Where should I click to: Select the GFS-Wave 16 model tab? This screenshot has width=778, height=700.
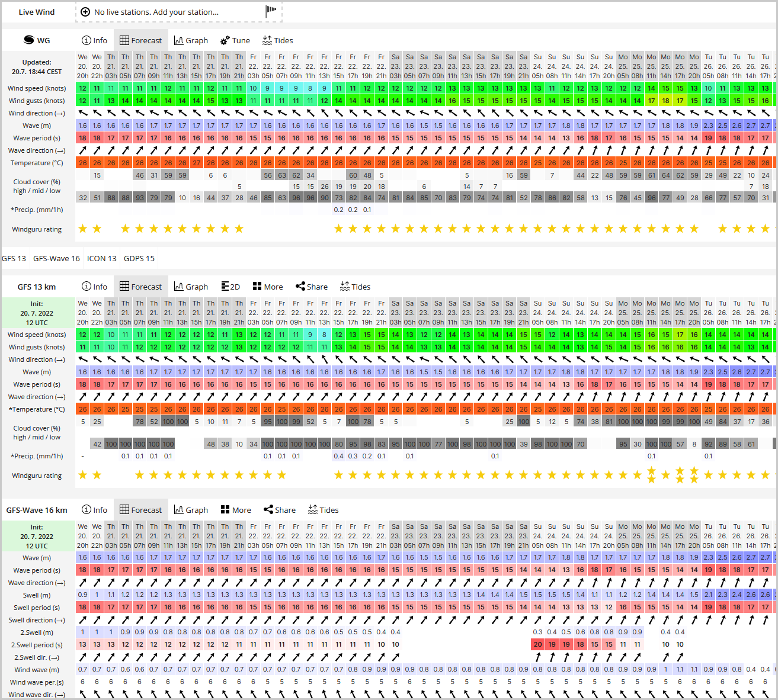[x=56, y=258]
